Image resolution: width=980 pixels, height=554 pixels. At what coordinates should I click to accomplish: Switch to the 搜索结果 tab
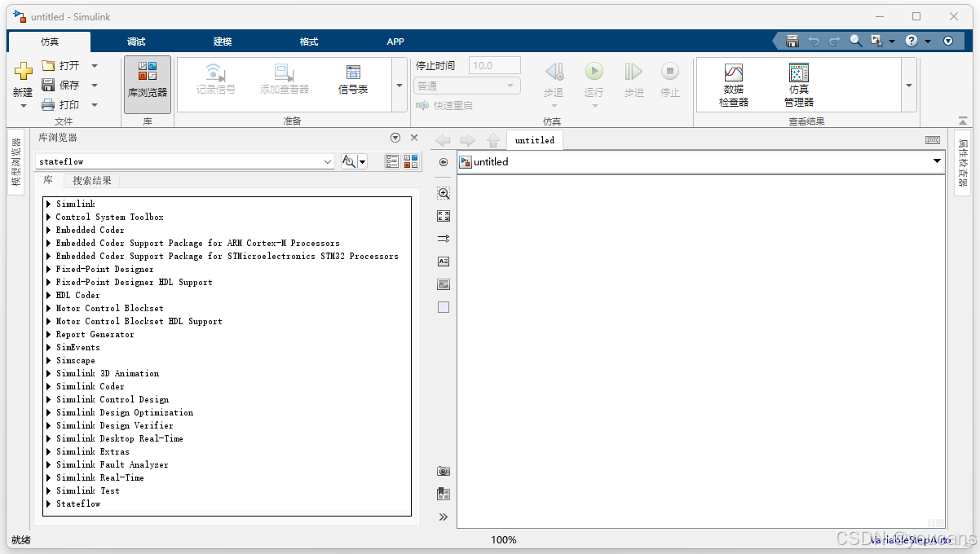point(92,180)
